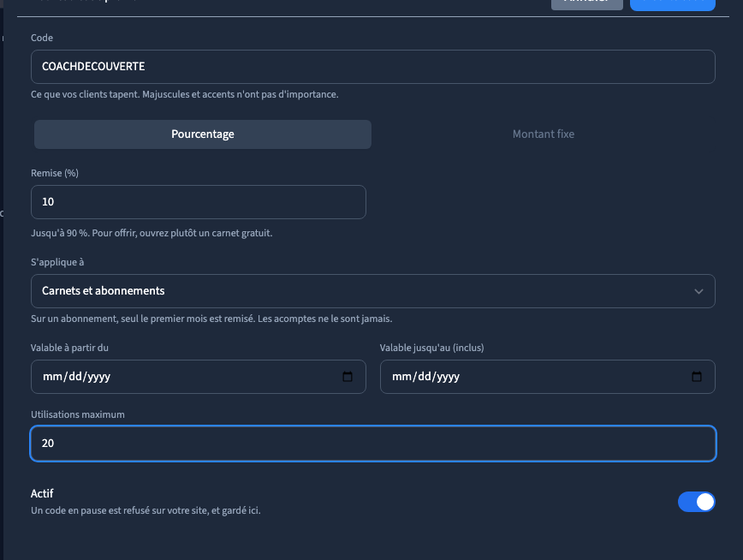Click the "Remise (%)" label
743x560 pixels.
[55, 173]
